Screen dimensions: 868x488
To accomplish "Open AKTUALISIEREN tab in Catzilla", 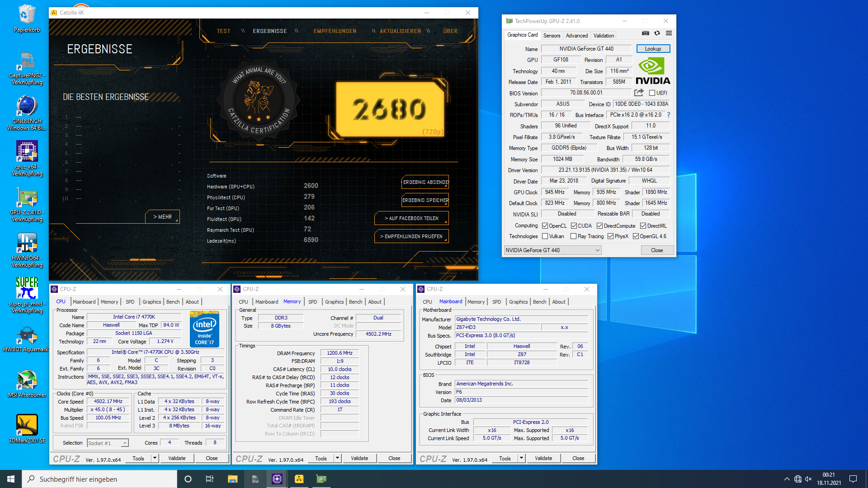I will coord(400,31).
